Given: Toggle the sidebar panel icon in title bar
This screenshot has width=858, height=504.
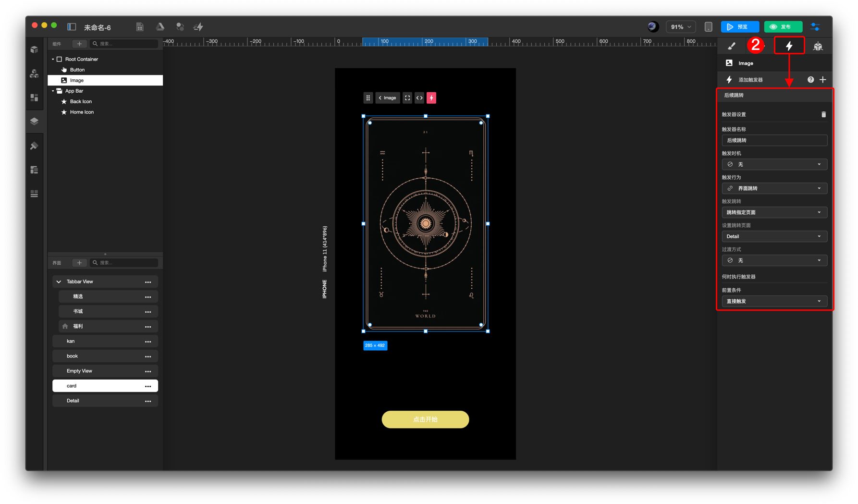Looking at the screenshot, I should (72, 27).
